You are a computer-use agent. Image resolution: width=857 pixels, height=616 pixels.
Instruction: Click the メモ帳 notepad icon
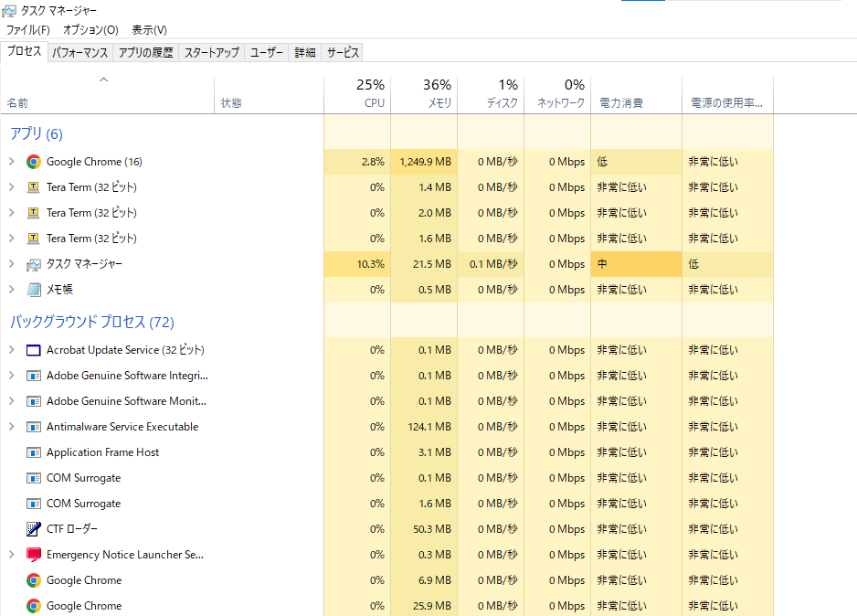tap(34, 290)
